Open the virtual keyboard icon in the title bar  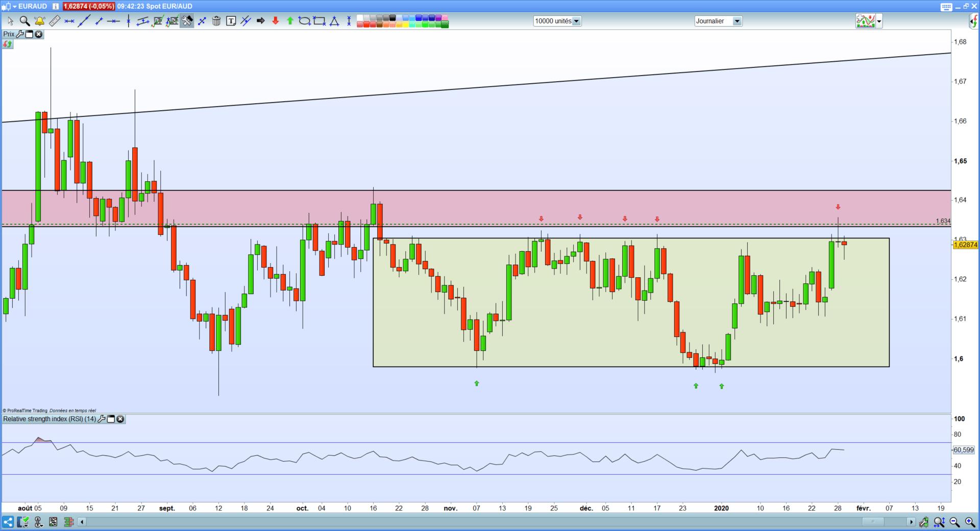[x=946, y=7]
